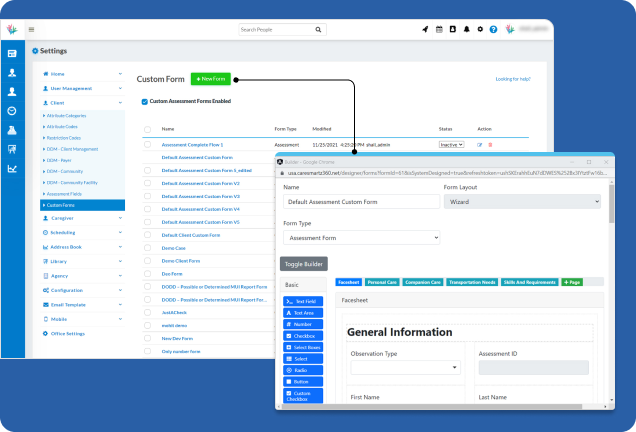Edit the Assessment Complete Flow 1 form
Image resolution: width=636 pixels, height=432 pixels.
tap(479, 145)
